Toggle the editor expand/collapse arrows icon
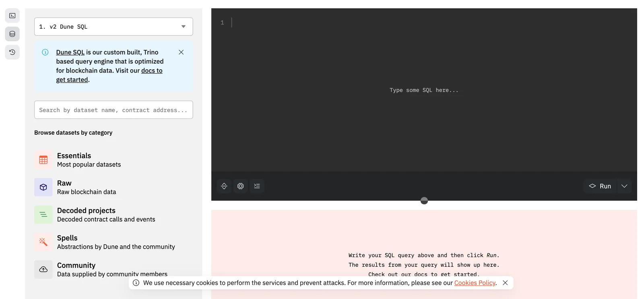The height and width of the screenshot is (299, 644). [224, 186]
